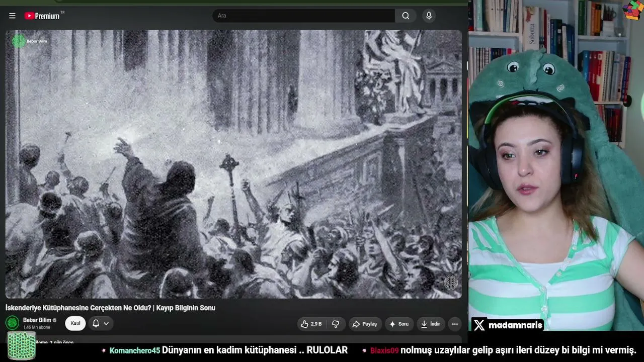Open the Bebar Bilim channel name link
The width and height of the screenshot is (644, 362).
[37, 320]
